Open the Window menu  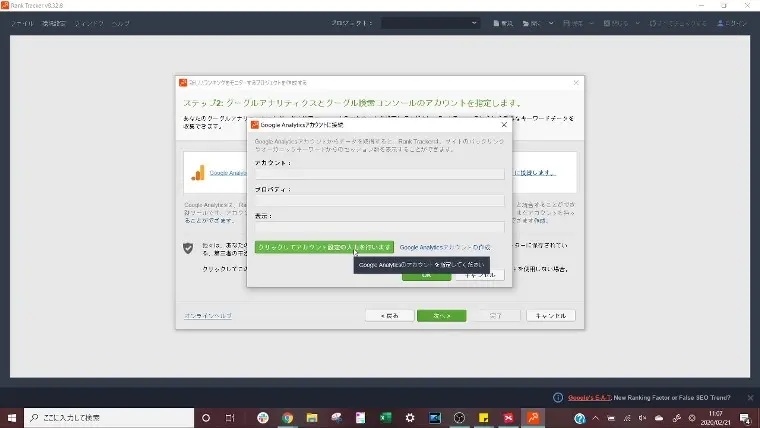pyautogui.click(x=89, y=23)
